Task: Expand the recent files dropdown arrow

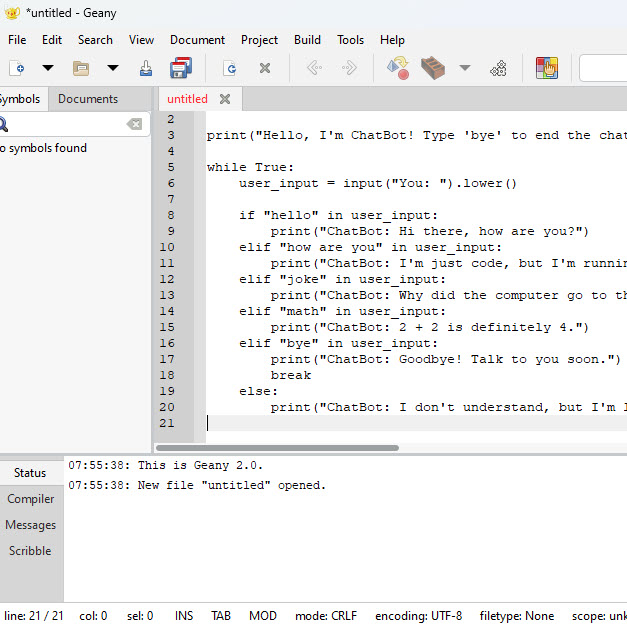Action: click(112, 68)
